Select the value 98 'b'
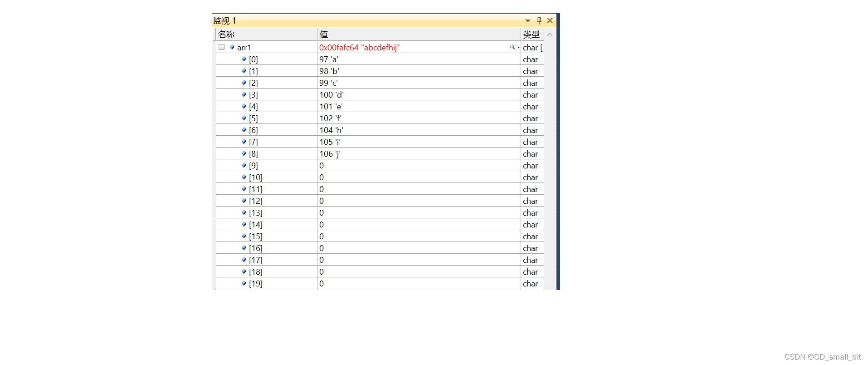868x365 pixels. click(329, 71)
